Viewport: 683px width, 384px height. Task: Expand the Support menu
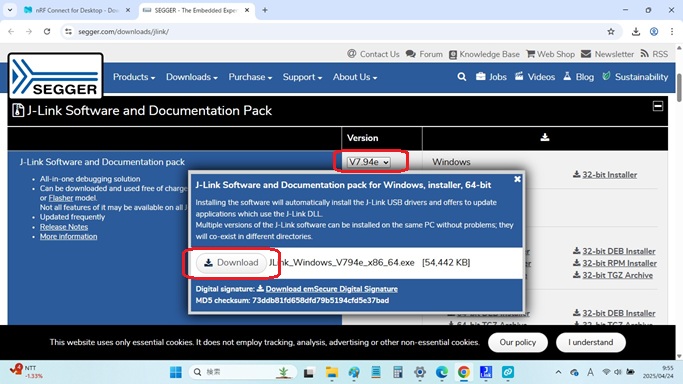coord(302,77)
